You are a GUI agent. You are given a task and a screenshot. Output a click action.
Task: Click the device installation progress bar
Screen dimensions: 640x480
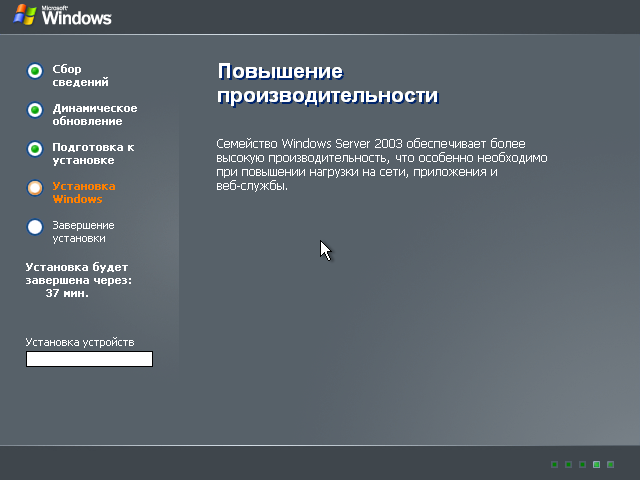[x=89, y=359]
